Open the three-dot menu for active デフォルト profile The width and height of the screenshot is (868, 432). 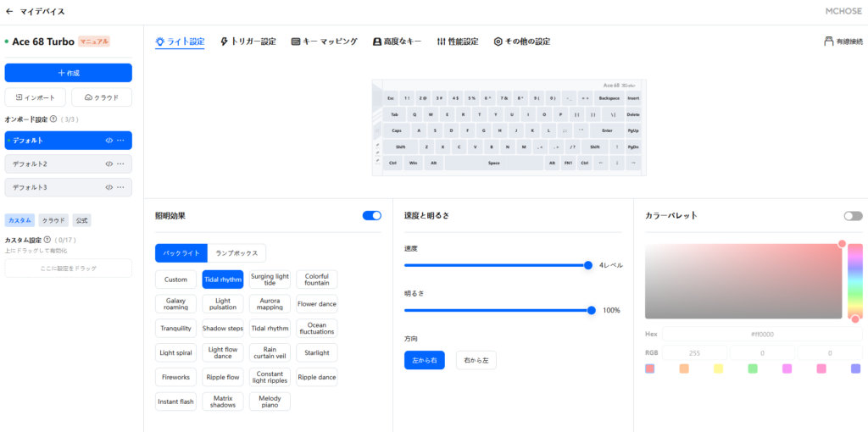pos(120,141)
